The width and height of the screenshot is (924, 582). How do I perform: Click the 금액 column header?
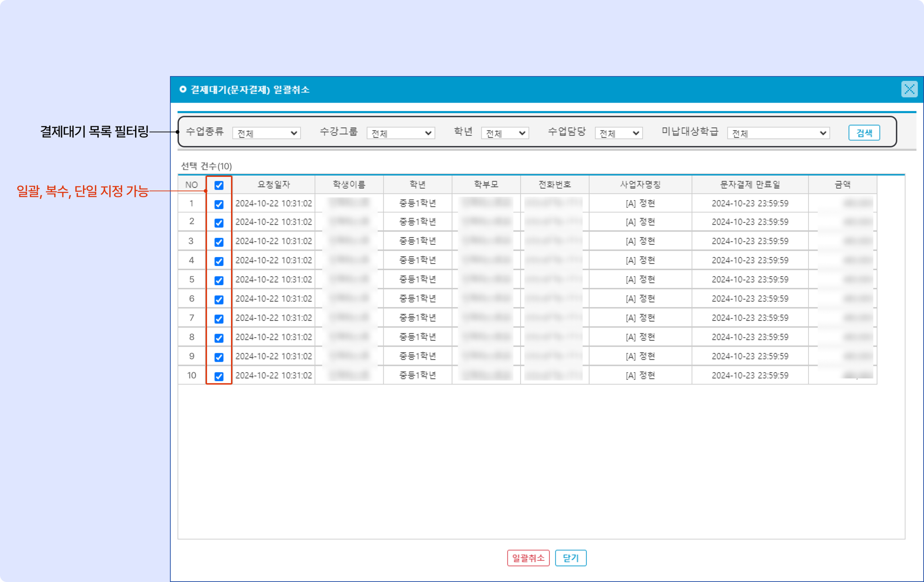pos(842,185)
